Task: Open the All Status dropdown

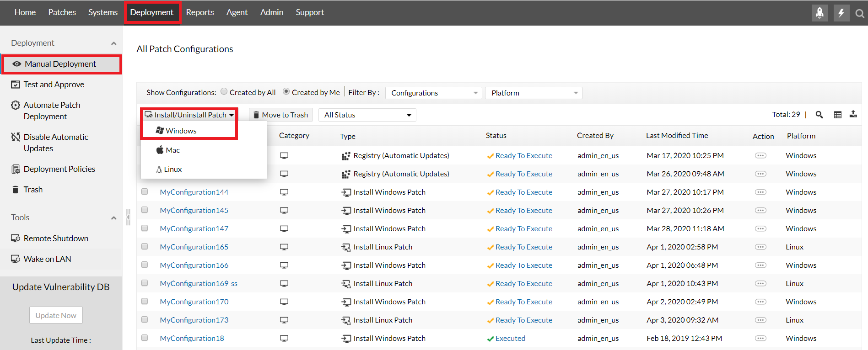Action: pyautogui.click(x=367, y=115)
